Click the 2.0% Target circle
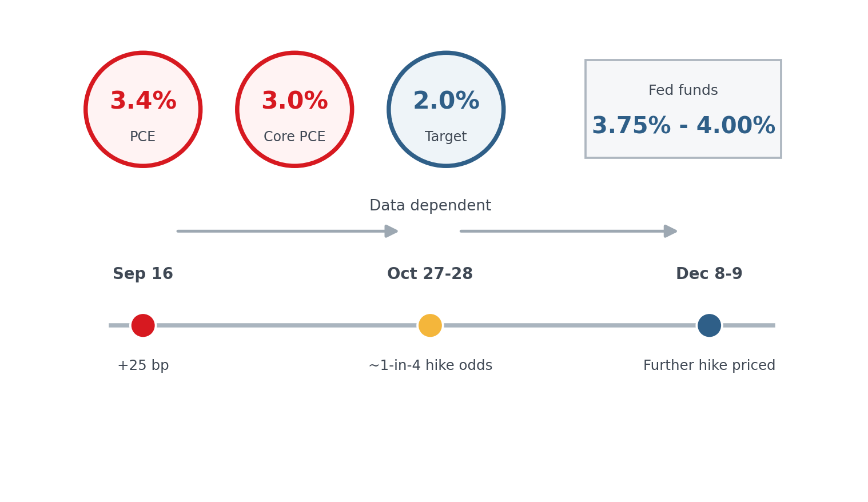The image size is (868, 502). point(446,109)
